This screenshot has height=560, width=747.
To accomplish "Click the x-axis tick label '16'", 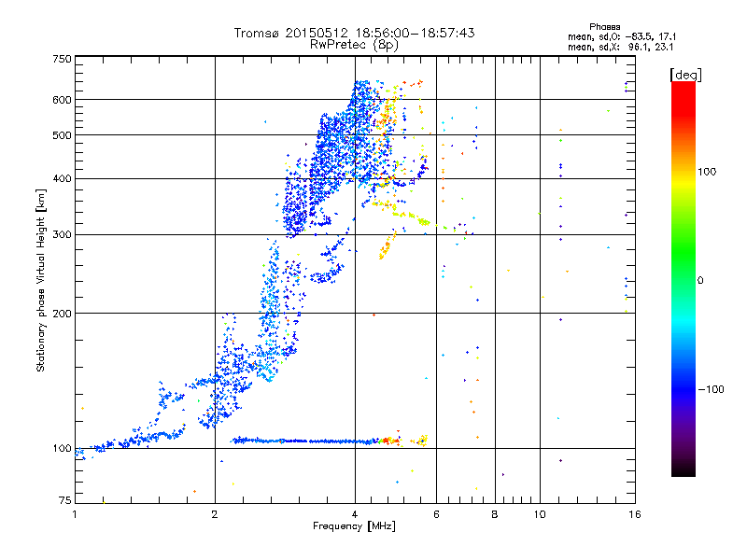I will point(635,514).
